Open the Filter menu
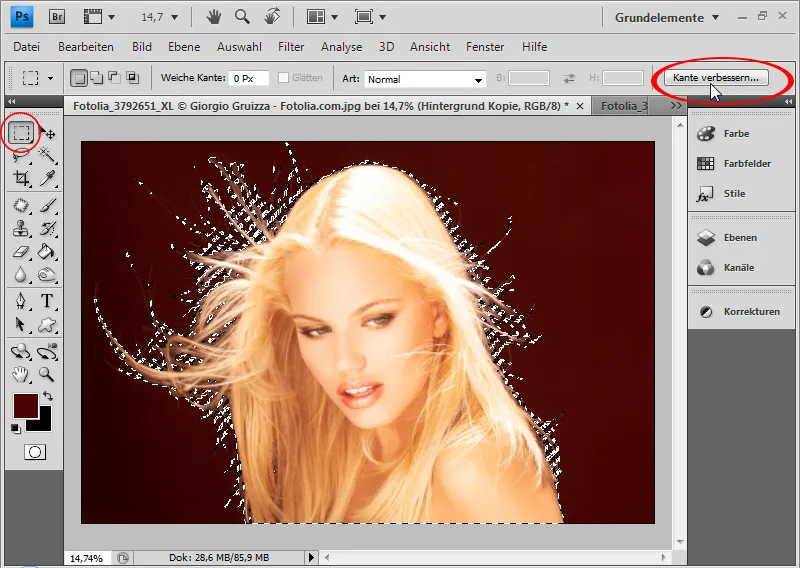Image resolution: width=800 pixels, height=568 pixels. (x=291, y=47)
